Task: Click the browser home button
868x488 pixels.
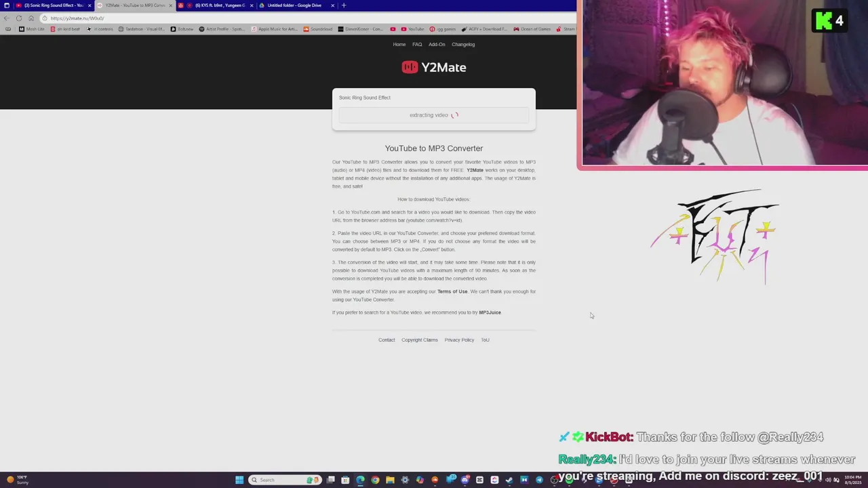Action: 31,18
